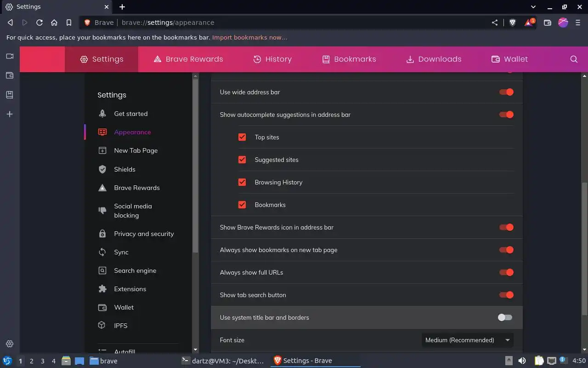Toggle Always show full URLs switch
The width and height of the screenshot is (588, 368).
pos(506,272)
